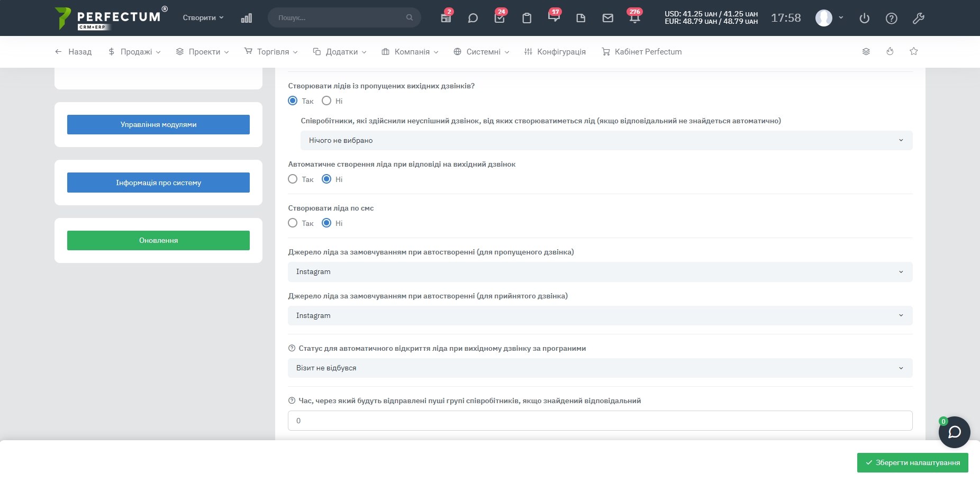Enable 'Так' for creating lead by SMS
The width and height of the screenshot is (980, 482).
point(293,223)
